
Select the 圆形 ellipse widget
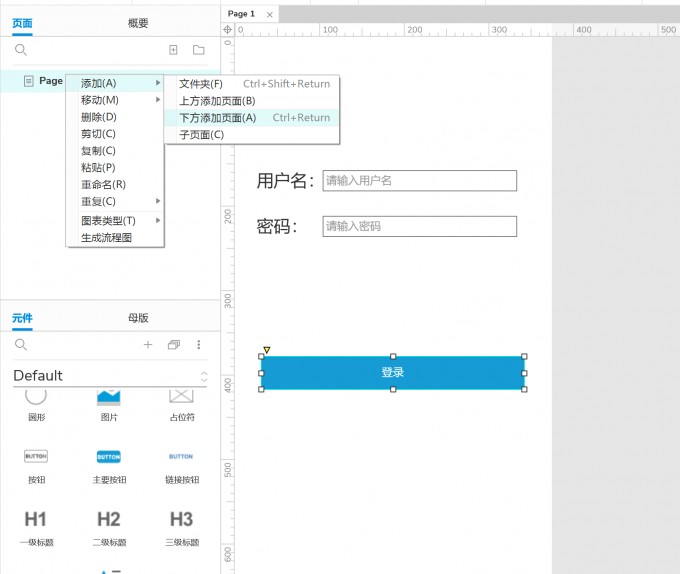pos(36,405)
